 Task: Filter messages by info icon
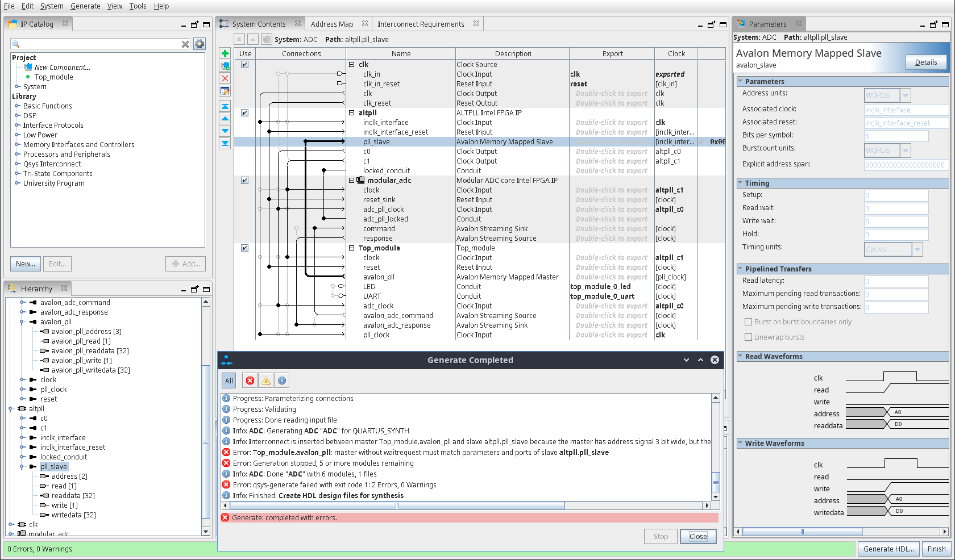point(282,381)
